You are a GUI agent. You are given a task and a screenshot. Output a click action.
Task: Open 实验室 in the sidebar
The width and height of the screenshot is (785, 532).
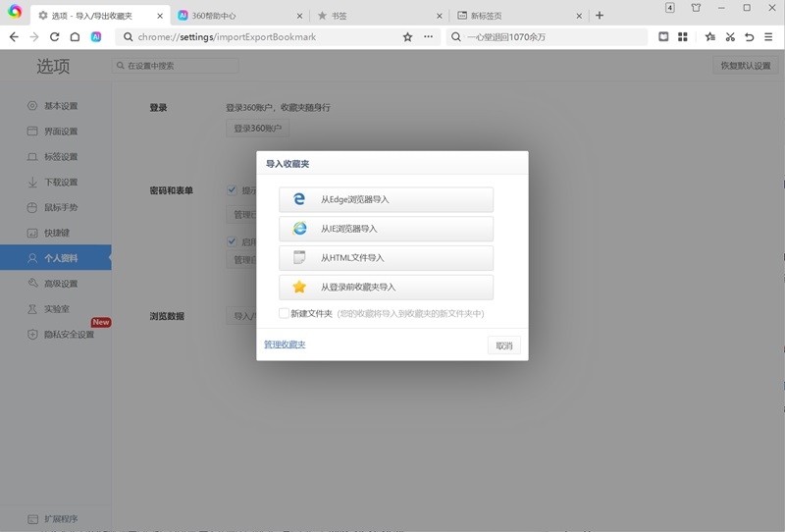56,308
